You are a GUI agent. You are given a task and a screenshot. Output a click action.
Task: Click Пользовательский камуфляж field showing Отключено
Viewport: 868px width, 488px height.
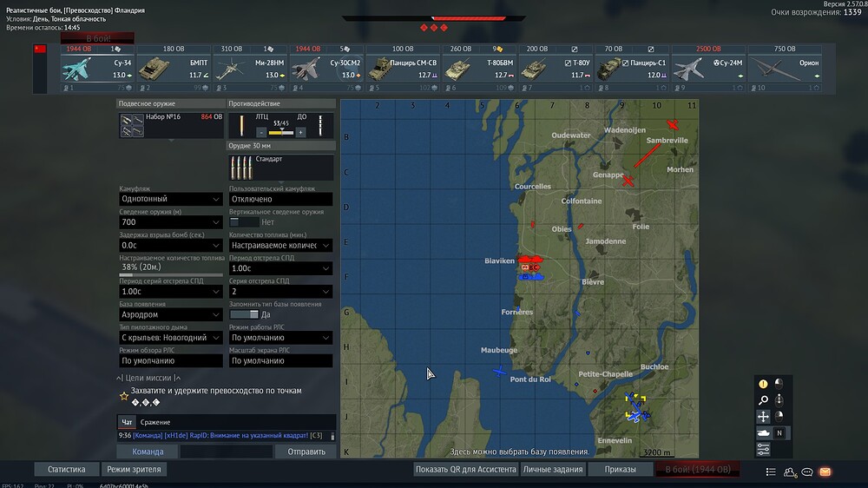(x=280, y=199)
